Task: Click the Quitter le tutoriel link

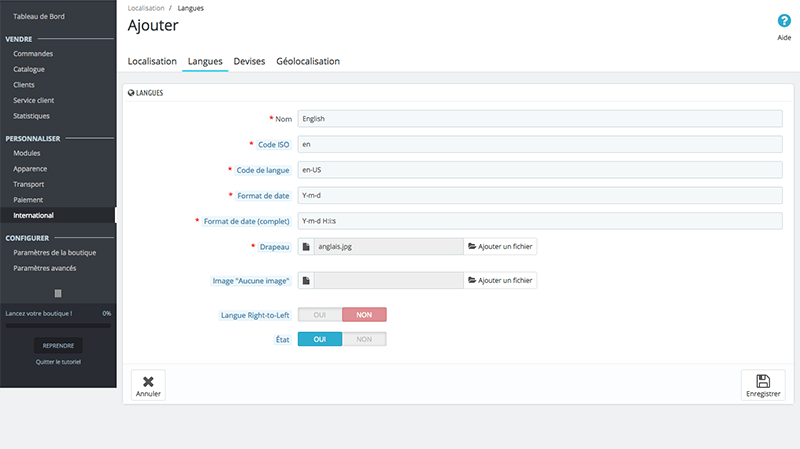Action: (x=58, y=362)
